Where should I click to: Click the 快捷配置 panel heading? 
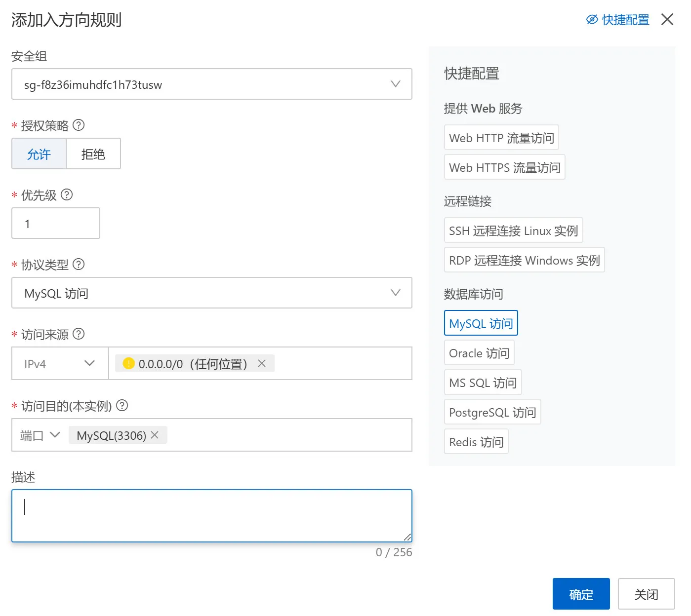(472, 73)
